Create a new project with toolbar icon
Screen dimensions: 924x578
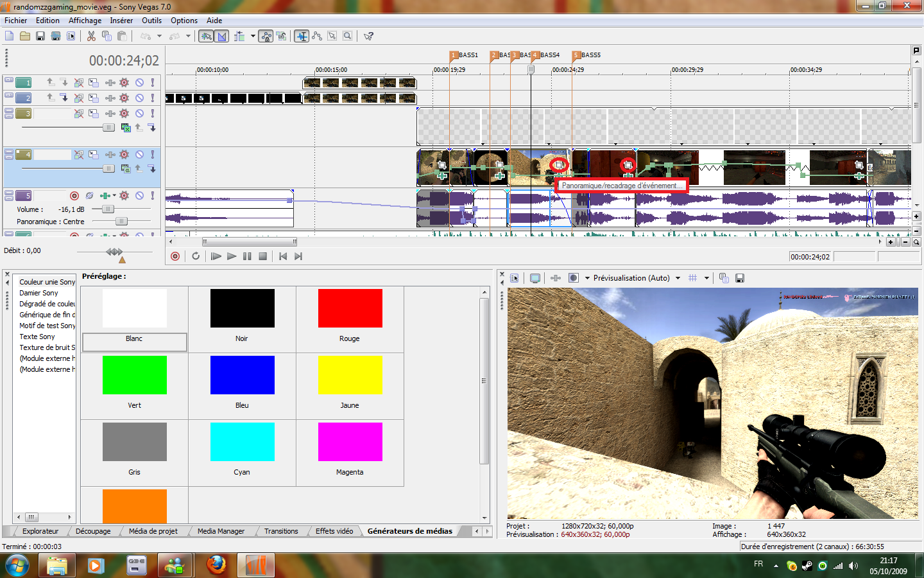(10, 36)
